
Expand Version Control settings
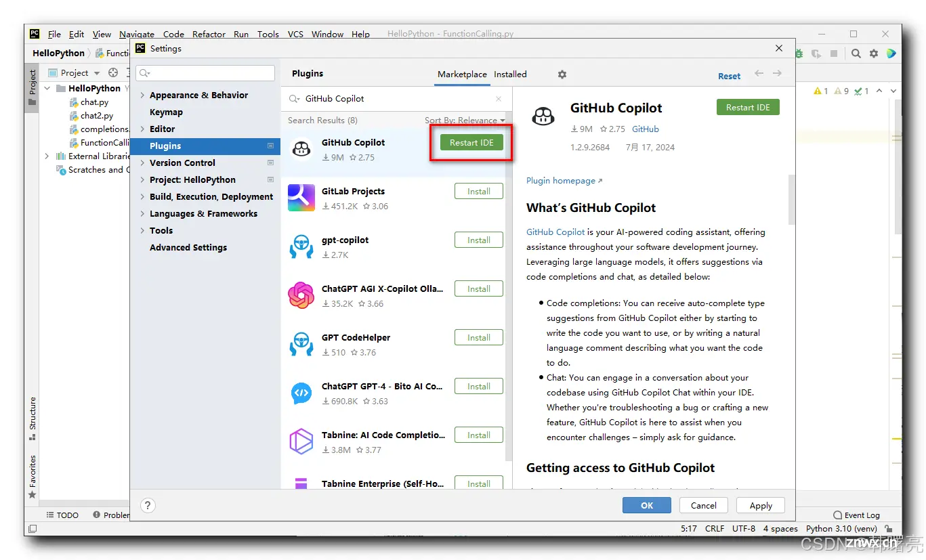click(x=142, y=163)
